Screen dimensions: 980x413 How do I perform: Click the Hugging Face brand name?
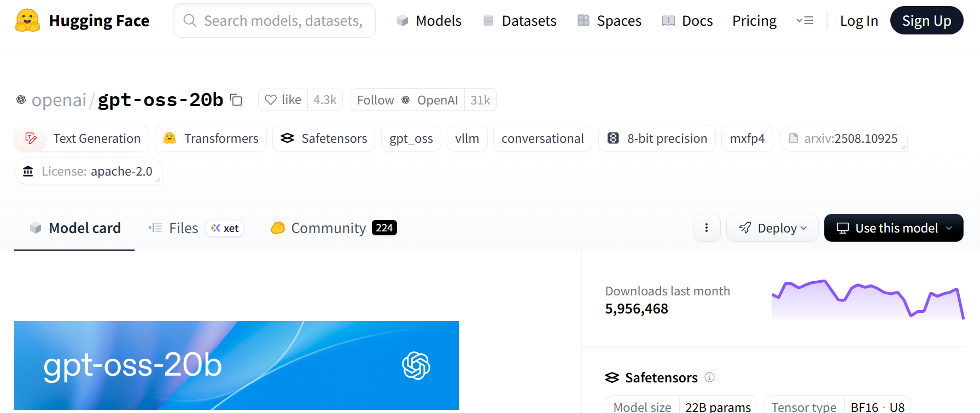coord(99,21)
